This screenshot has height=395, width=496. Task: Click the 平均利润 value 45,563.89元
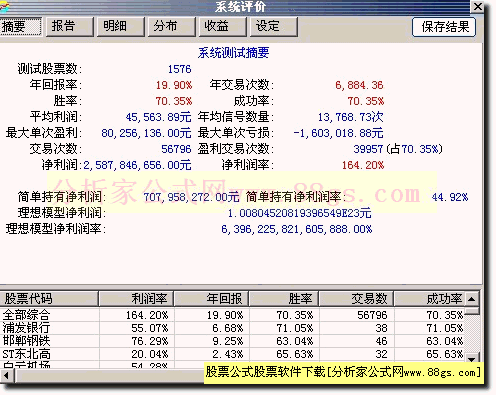pyautogui.click(x=158, y=117)
